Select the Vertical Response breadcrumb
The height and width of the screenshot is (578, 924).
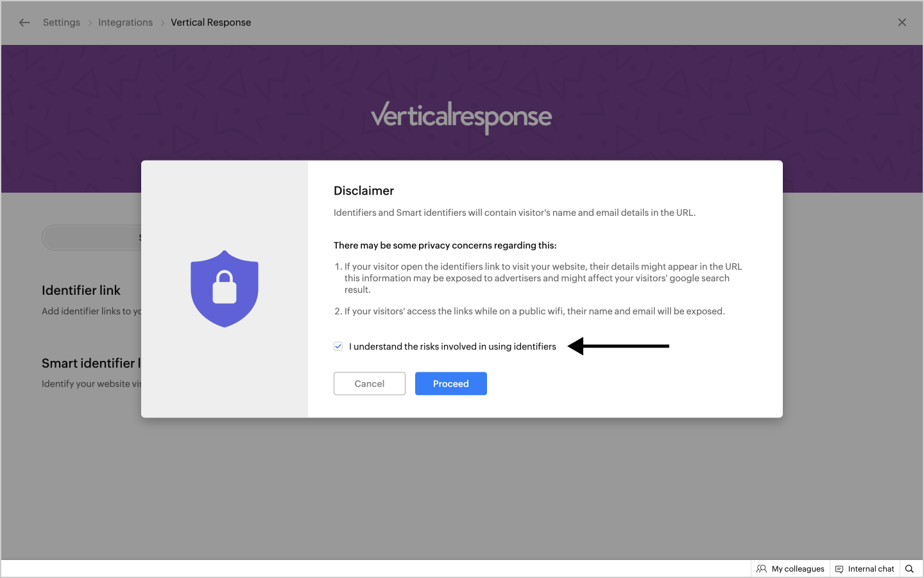[x=210, y=22]
